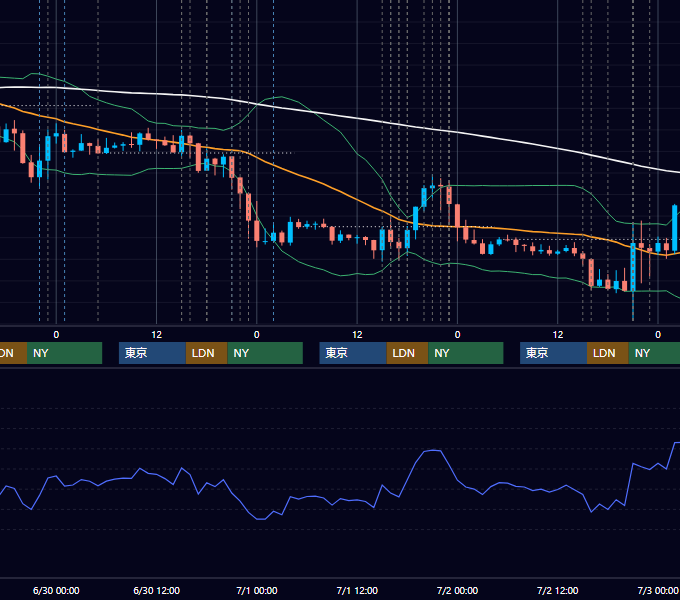
Task: Select the 7/2 12:00 time label
Action: click(x=557, y=590)
